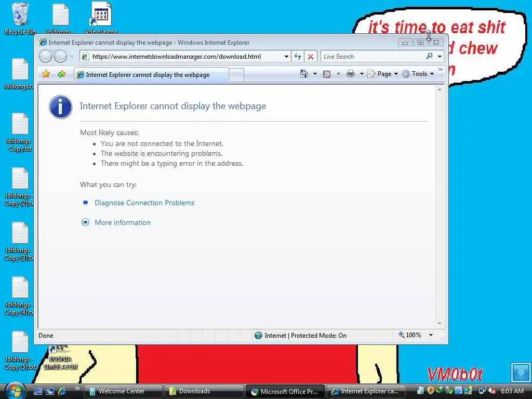Click the Live Search input box
Viewport: 532px width, 399px height.
tap(373, 56)
